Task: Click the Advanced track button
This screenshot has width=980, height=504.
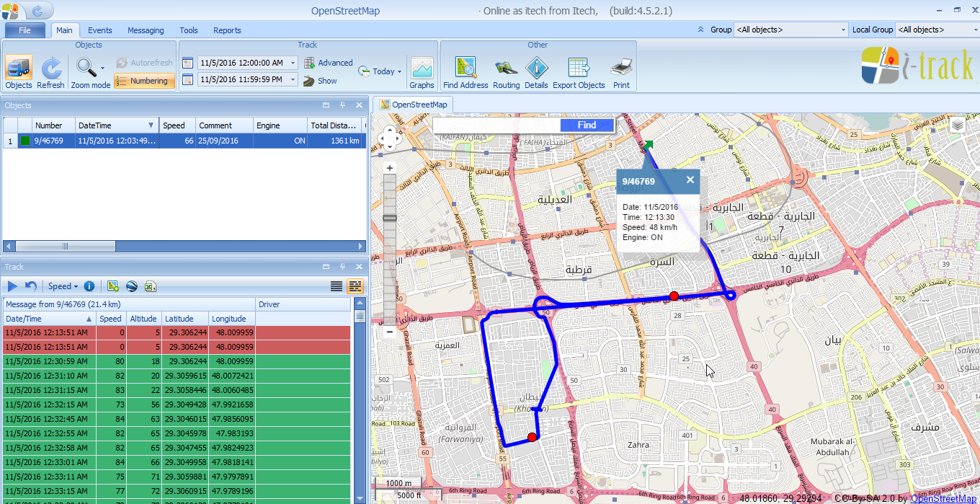Action: [x=329, y=63]
